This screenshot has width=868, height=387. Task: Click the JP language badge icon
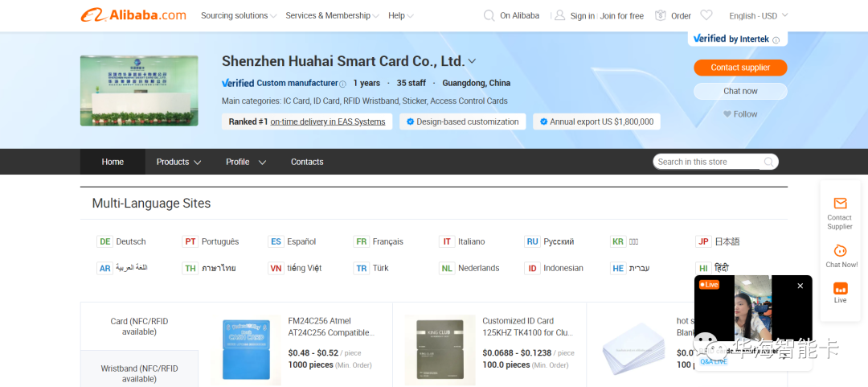(x=703, y=241)
